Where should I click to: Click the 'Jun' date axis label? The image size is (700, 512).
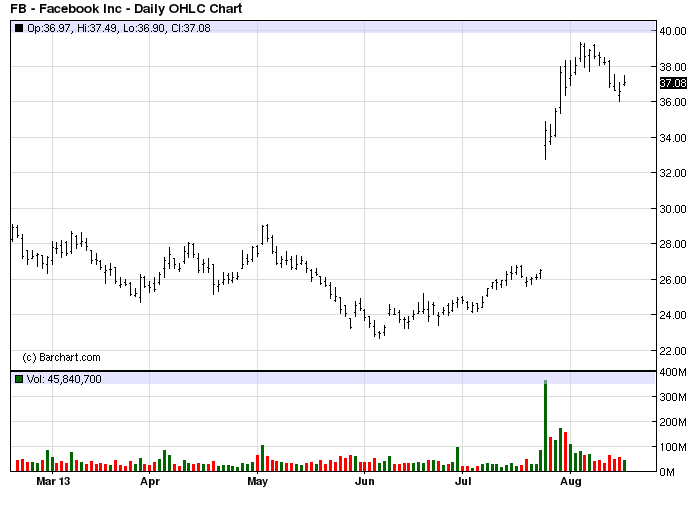[364, 481]
